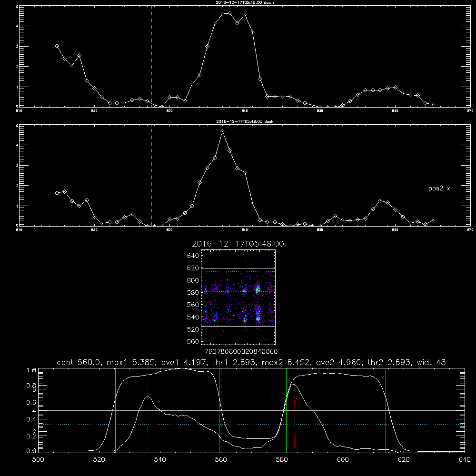
Task: Click heatmap y-axis label '520'
Action: click(x=193, y=329)
